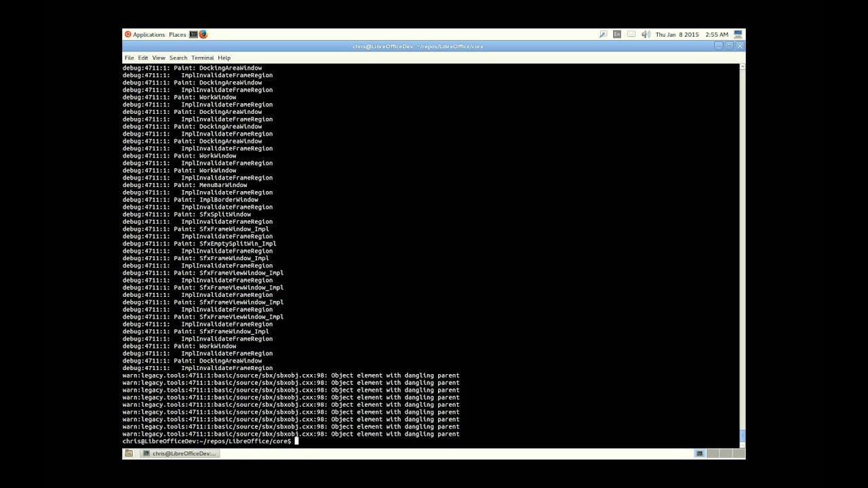Click the terminal window title bar text

pos(418,46)
